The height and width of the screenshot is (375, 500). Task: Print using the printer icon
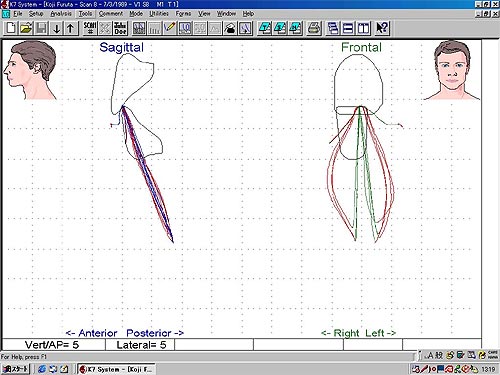tap(314, 28)
